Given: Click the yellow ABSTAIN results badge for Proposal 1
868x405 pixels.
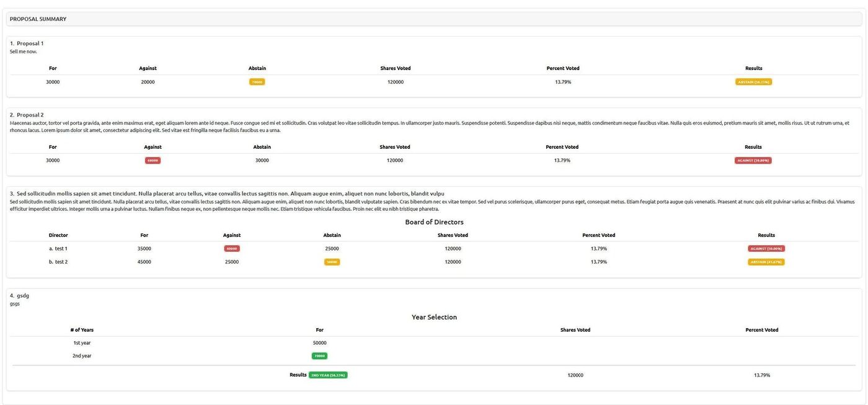Looking at the screenshot, I should (753, 82).
